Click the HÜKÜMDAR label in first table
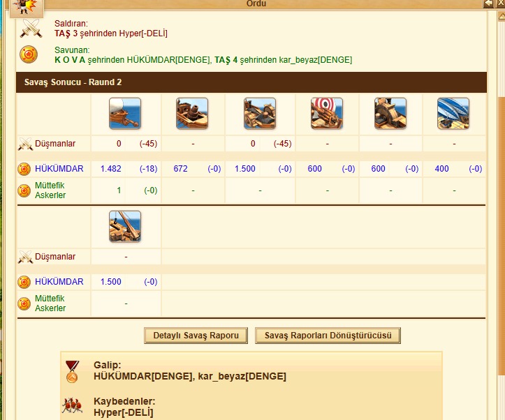 tap(59, 169)
